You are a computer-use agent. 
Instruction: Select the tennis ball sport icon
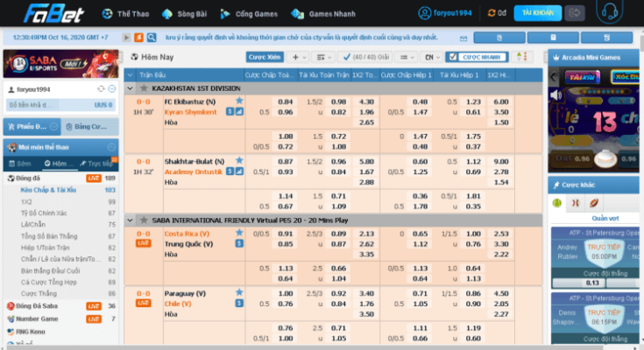[556, 202]
